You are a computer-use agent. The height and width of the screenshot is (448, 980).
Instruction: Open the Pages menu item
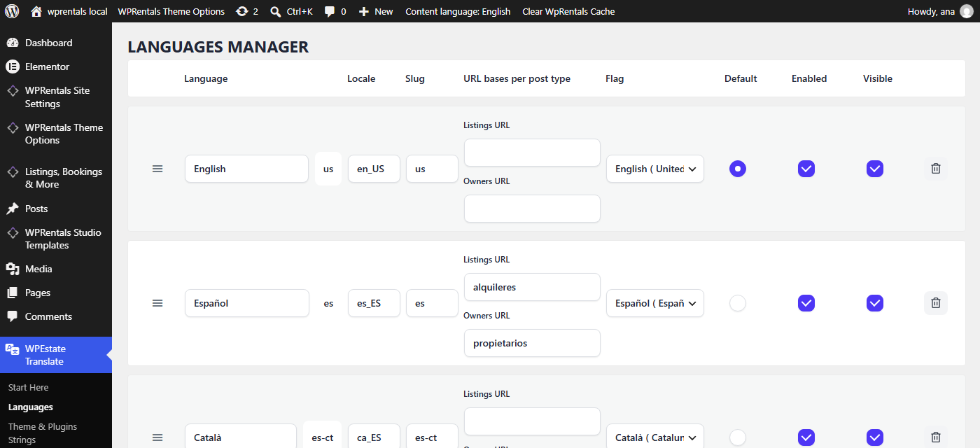56,293
